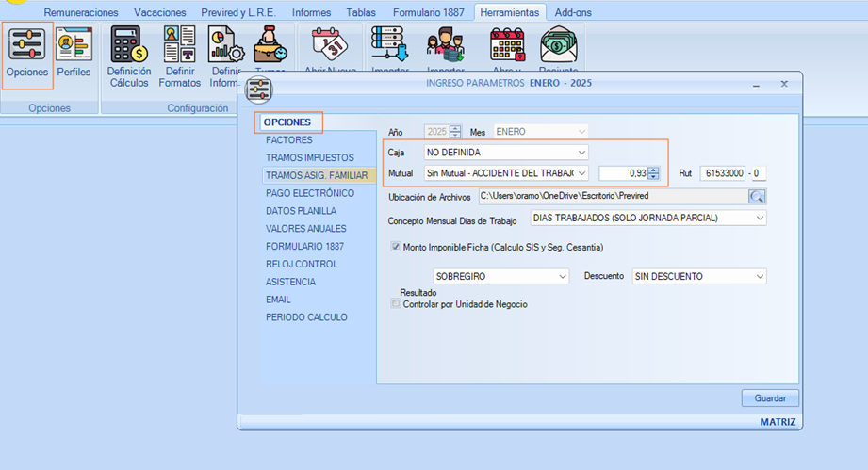Click Definir Formatos icon

click(179, 53)
